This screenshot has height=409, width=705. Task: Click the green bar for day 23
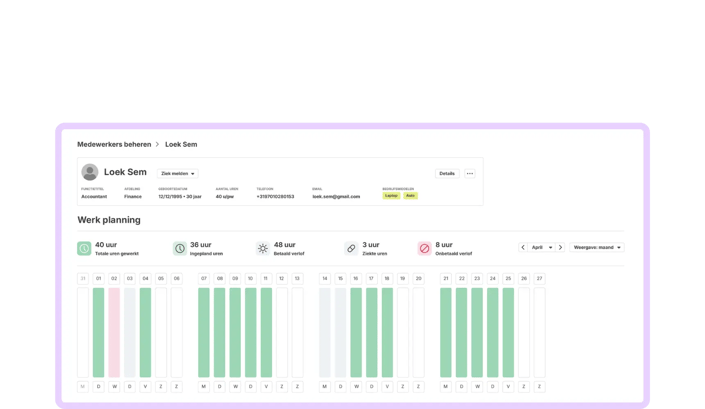[x=477, y=333]
